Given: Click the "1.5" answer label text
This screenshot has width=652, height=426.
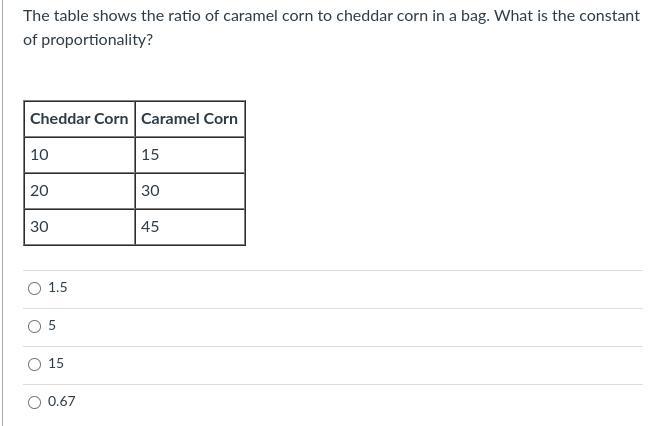Looking at the screenshot, I should (x=57, y=287).
